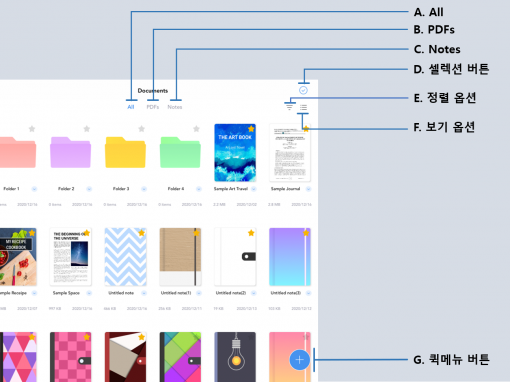Tap the blue plus quick menu button

(x=299, y=360)
